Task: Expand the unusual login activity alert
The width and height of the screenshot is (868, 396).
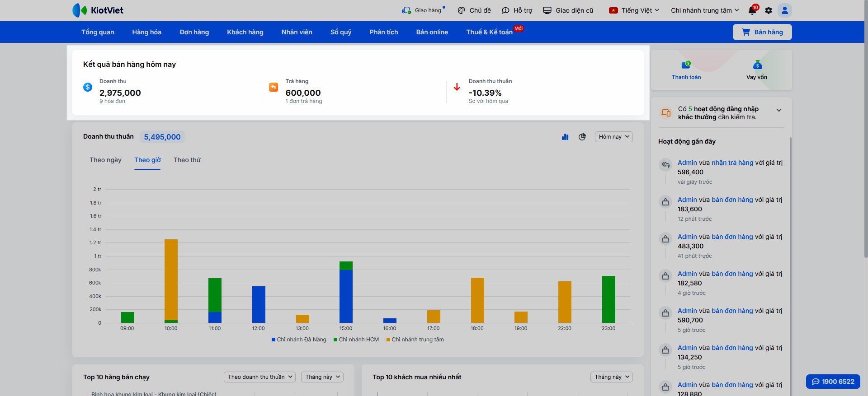Action: click(x=779, y=110)
